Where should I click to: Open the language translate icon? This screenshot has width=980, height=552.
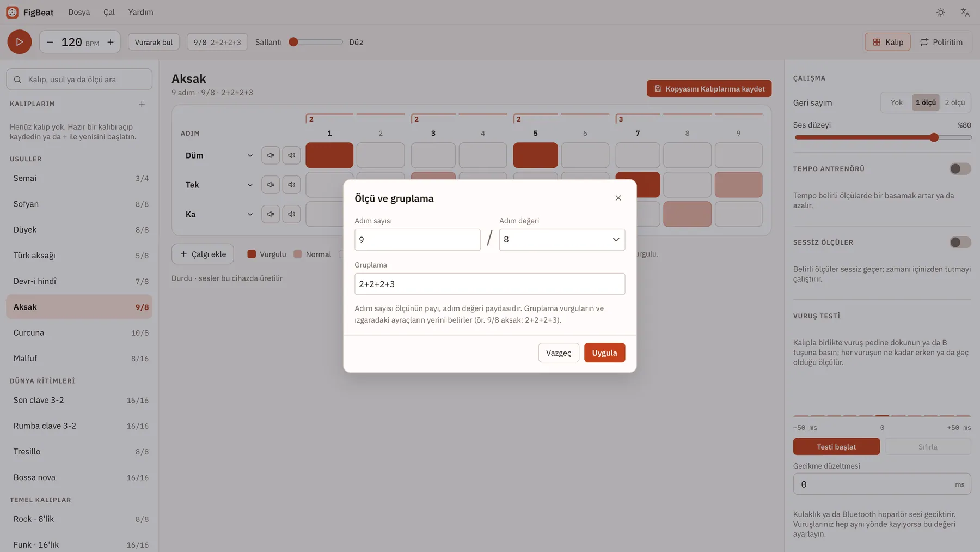(965, 12)
